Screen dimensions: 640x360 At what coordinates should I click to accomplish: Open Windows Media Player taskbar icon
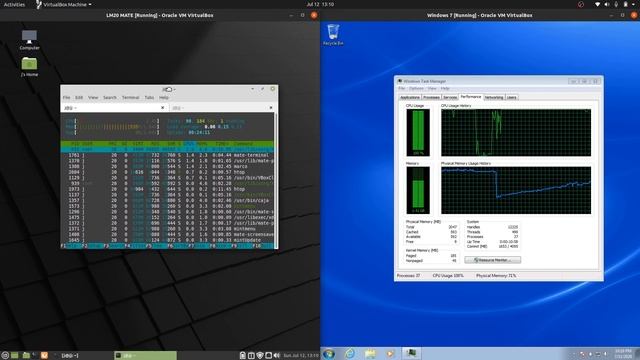(390, 353)
